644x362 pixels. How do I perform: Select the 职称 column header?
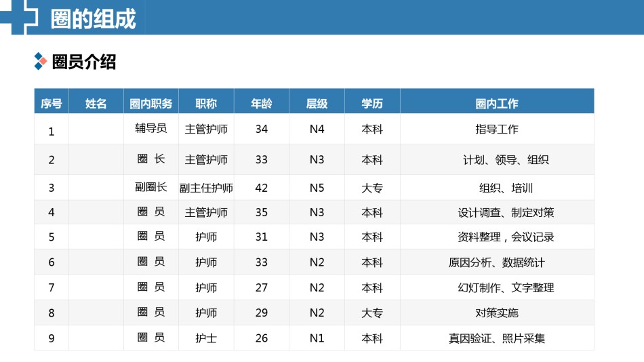point(206,104)
